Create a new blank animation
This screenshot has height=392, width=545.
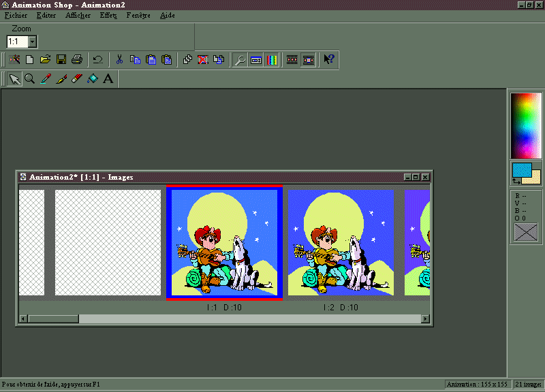30,60
